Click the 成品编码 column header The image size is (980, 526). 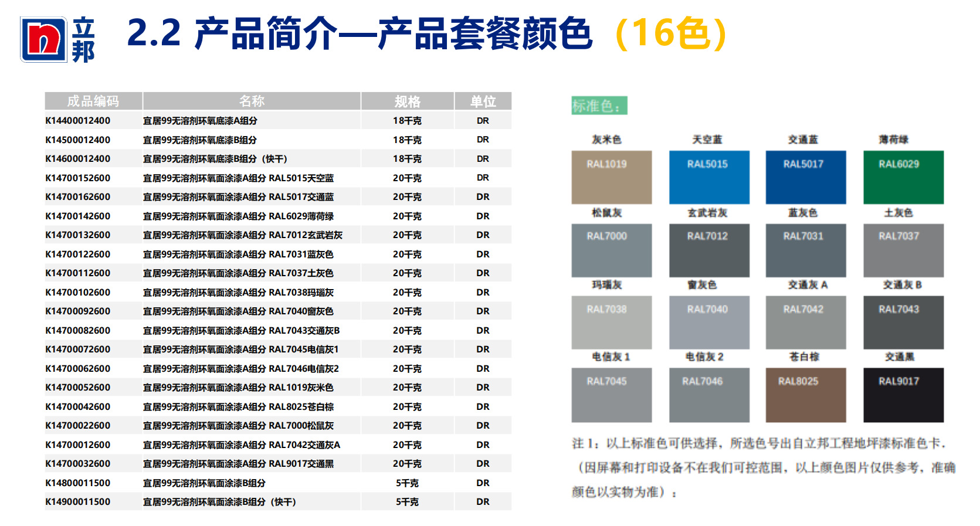pos(93,101)
